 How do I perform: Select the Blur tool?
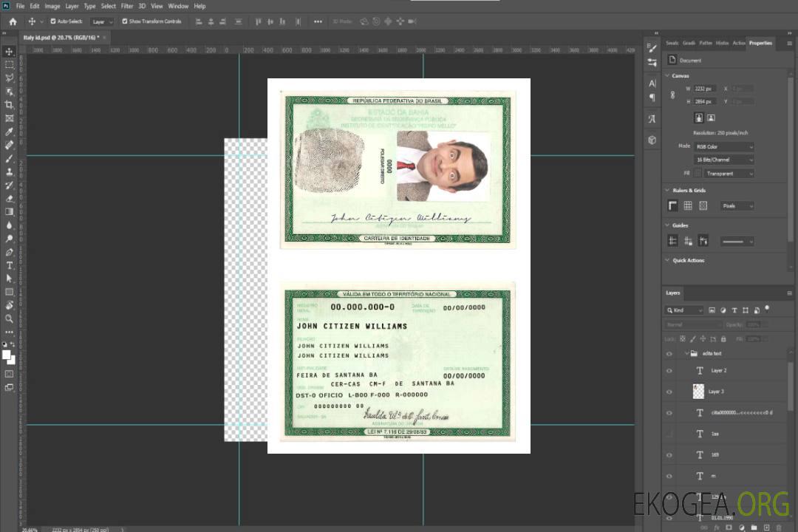[x=9, y=225]
